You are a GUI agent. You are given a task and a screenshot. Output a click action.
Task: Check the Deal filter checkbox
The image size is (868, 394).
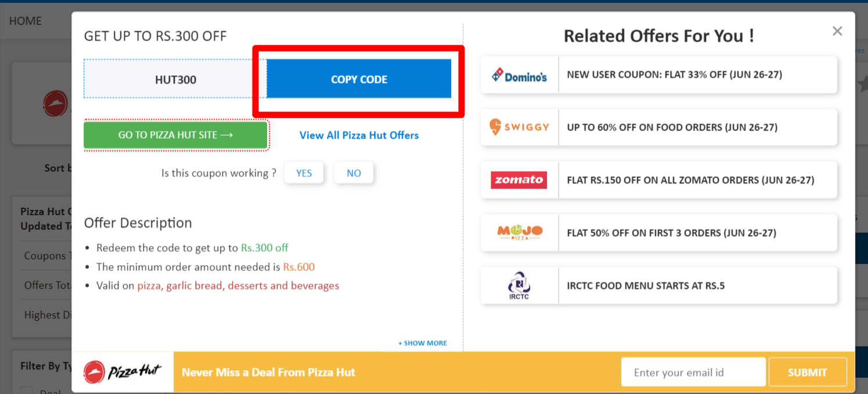(27, 391)
